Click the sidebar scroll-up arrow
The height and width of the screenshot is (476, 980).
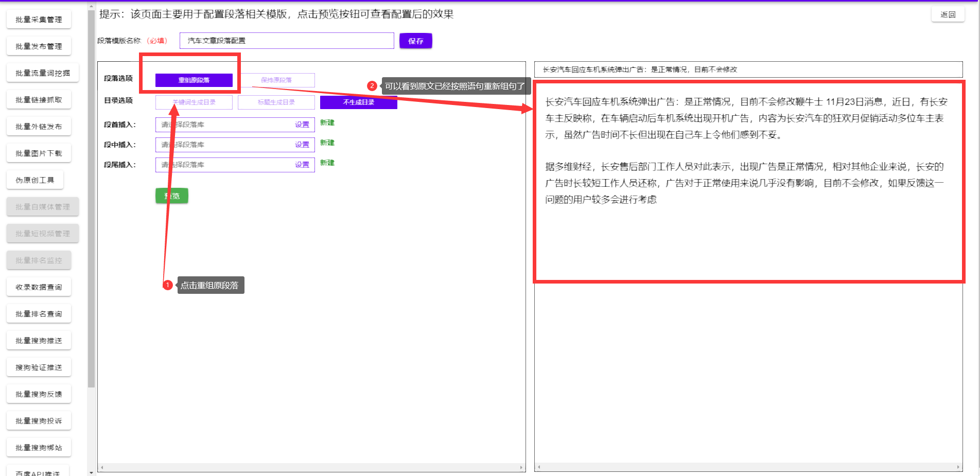[x=91, y=7]
